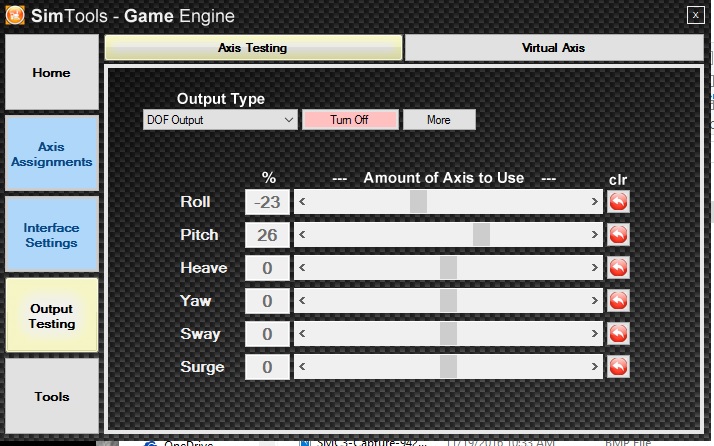Grab the Pitch slider thumb

pyautogui.click(x=481, y=235)
